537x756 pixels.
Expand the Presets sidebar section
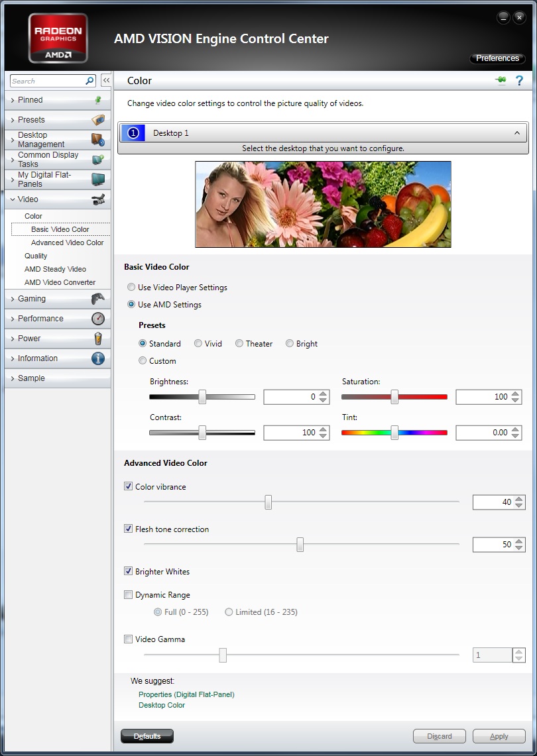point(32,120)
